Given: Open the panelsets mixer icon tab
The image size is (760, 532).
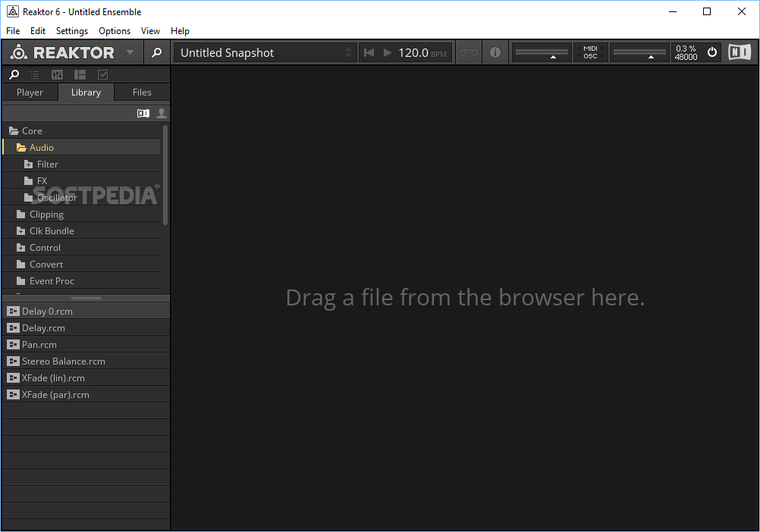Looking at the screenshot, I should point(57,74).
